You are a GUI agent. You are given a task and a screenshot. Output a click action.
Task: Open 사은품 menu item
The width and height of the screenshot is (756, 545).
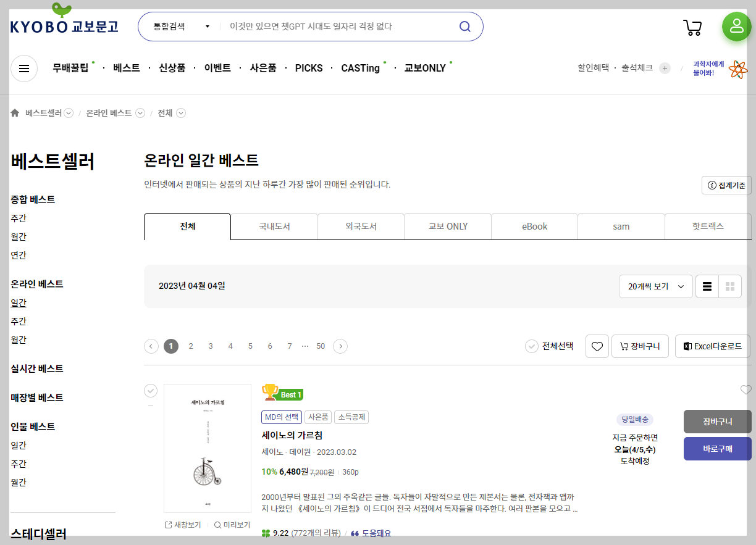(x=263, y=68)
